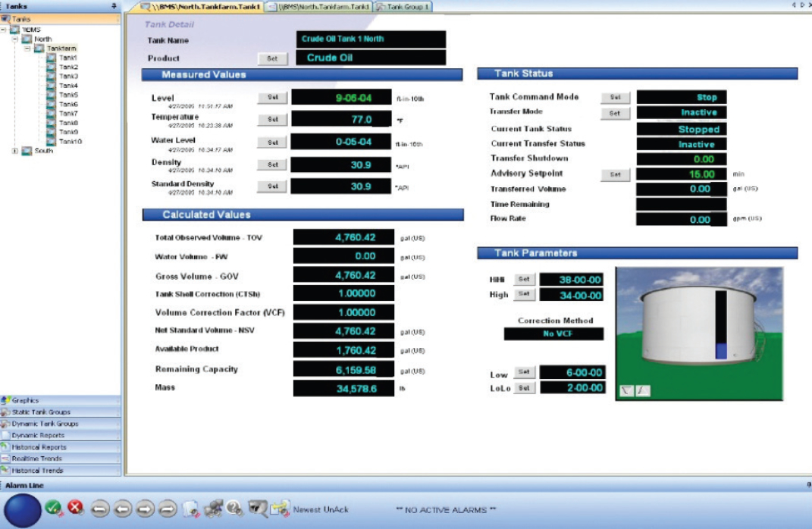This screenshot has height=529, width=812.
Task: Collapse the Tankfarm tree node
Action: coord(27,49)
